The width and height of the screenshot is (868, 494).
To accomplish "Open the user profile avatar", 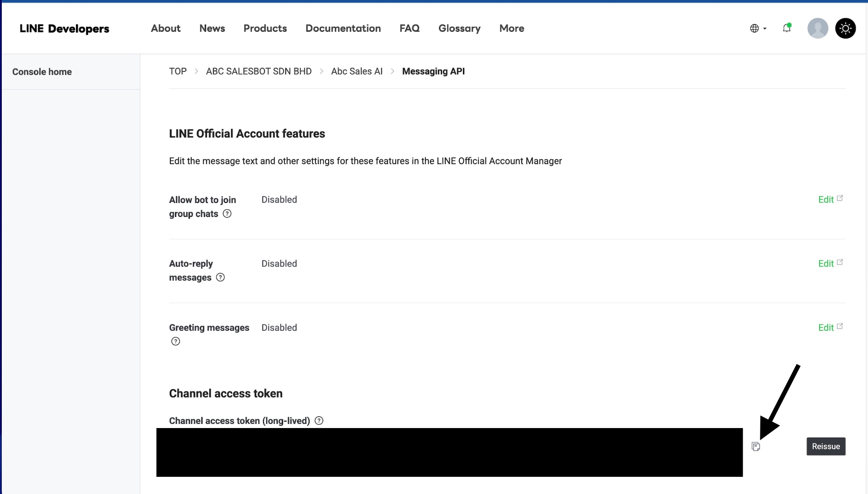I will (818, 28).
